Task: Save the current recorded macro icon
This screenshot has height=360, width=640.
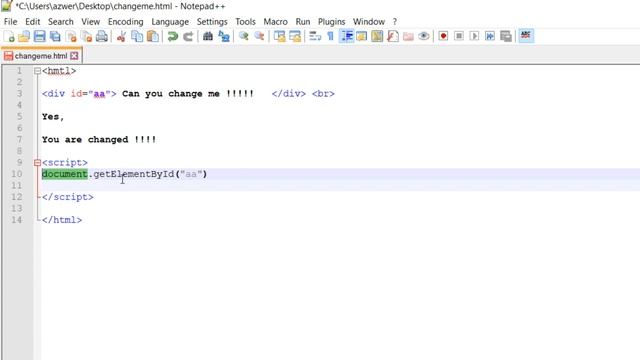Action: [506, 36]
